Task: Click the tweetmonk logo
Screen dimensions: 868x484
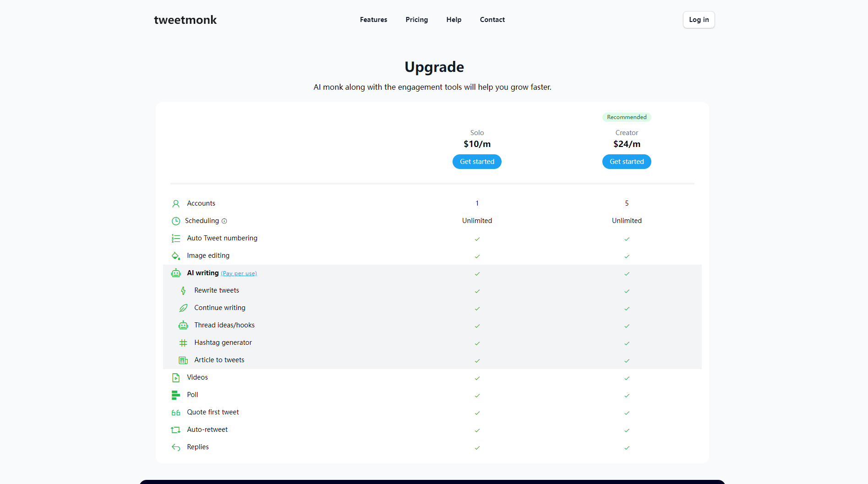Action: pyautogui.click(x=185, y=20)
